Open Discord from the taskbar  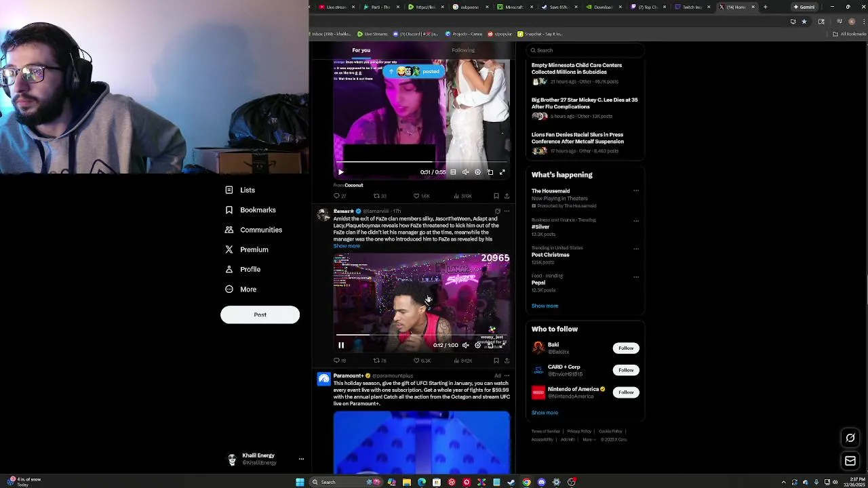[x=541, y=482]
